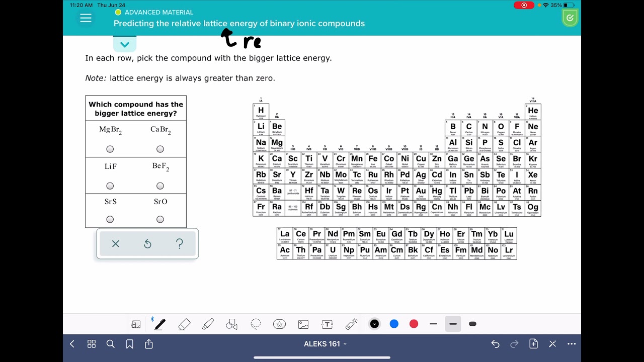Add a new page icon
The width and height of the screenshot is (644, 362).
tap(534, 344)
